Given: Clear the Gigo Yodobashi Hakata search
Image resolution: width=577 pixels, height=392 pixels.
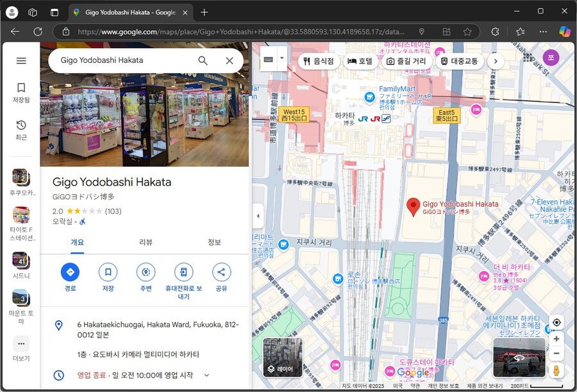Looking at the screenshot, I should [x=230, y=60].
